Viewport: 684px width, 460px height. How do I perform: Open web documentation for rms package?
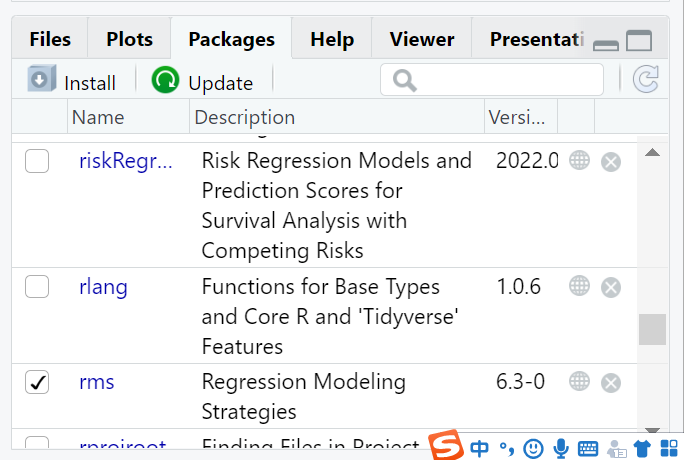pos(579,381)
